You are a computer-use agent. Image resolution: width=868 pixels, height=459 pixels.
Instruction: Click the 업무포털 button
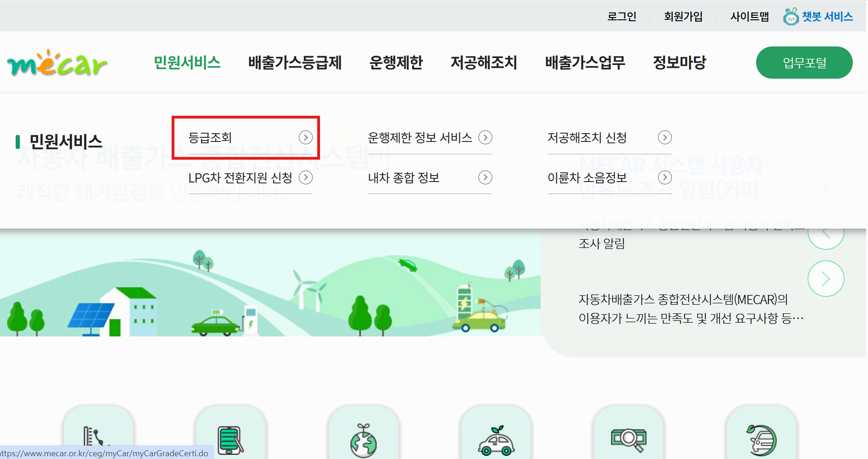pyautogui.click(x=804, y=63)
